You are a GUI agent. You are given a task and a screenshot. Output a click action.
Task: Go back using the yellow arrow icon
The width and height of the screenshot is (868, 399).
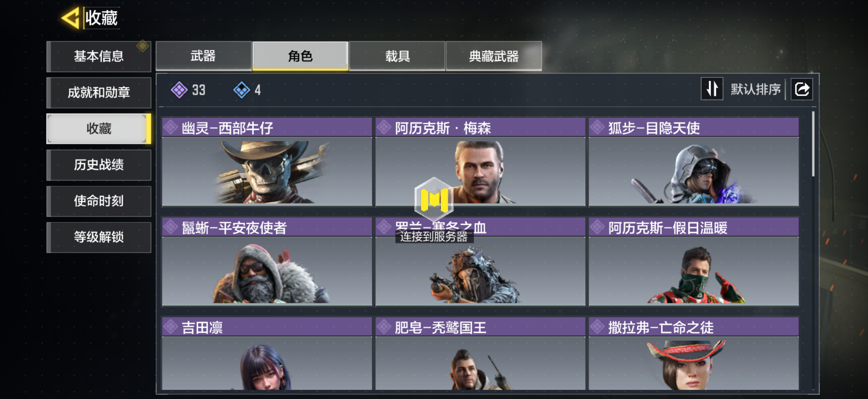[71, 18]
